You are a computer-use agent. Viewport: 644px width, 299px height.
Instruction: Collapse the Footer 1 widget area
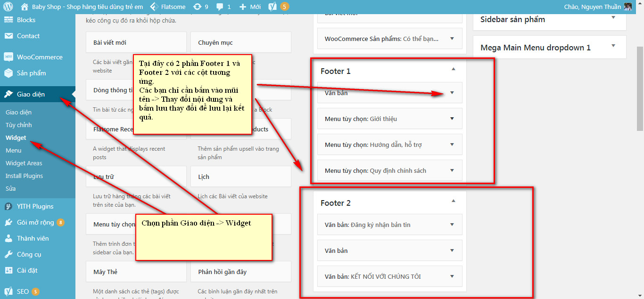coord(453,69)
